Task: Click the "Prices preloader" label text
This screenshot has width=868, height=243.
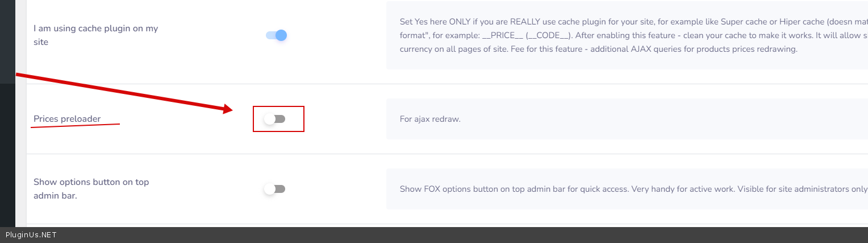Action: (67, 119)
